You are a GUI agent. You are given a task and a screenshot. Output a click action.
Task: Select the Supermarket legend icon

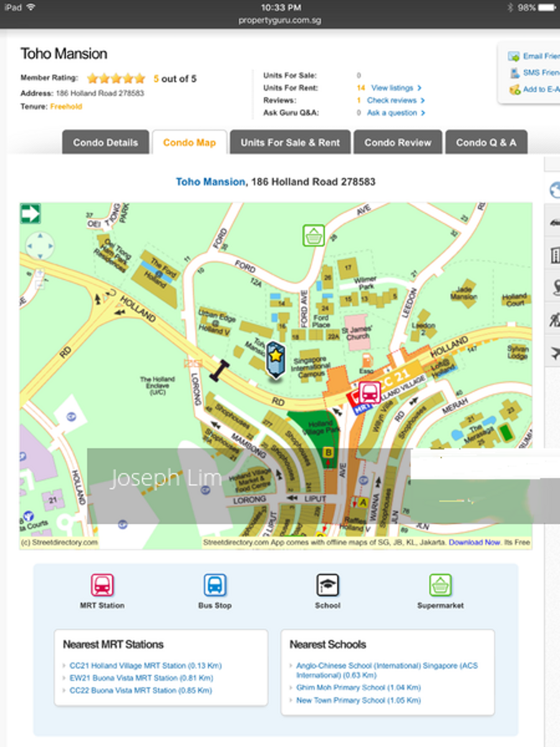pos(440,586)
